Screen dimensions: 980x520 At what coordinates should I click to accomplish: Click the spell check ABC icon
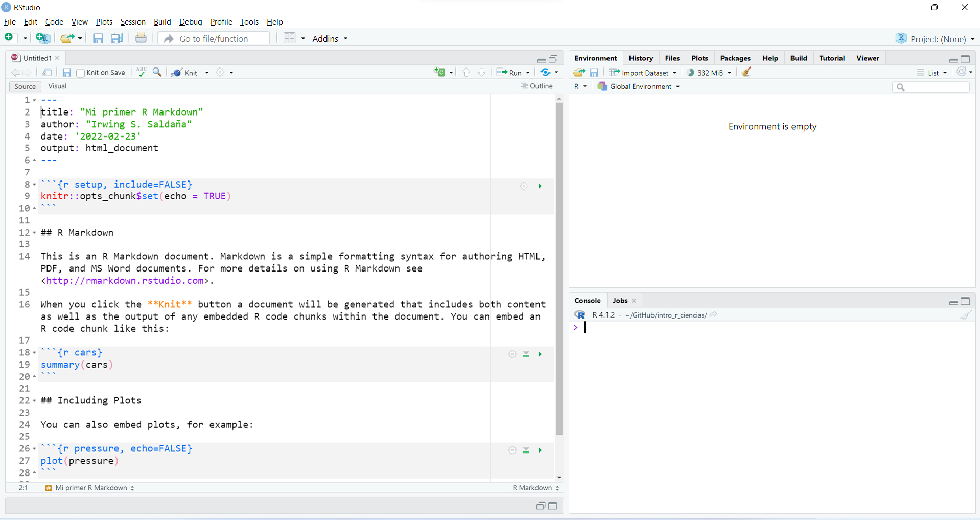point(142,72)
